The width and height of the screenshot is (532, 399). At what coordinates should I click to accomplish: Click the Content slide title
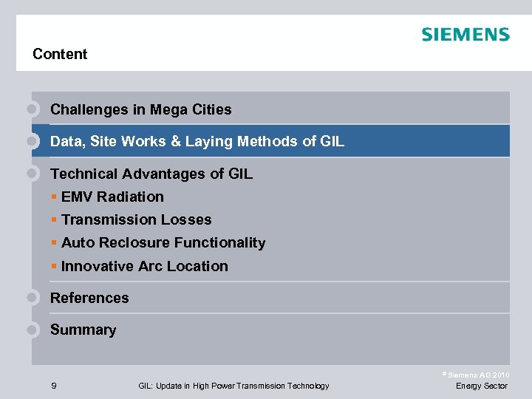click(60, 54)
